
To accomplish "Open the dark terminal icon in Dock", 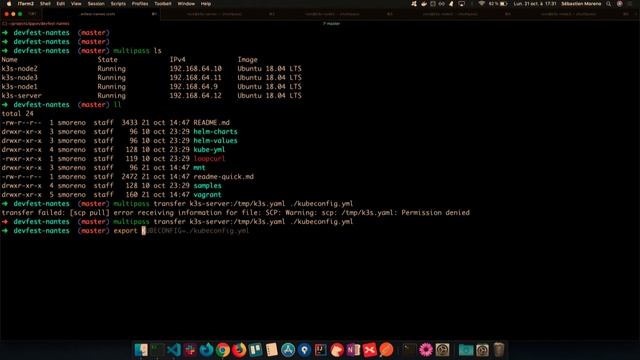I will pyautogui.click(x=408, y=350).
